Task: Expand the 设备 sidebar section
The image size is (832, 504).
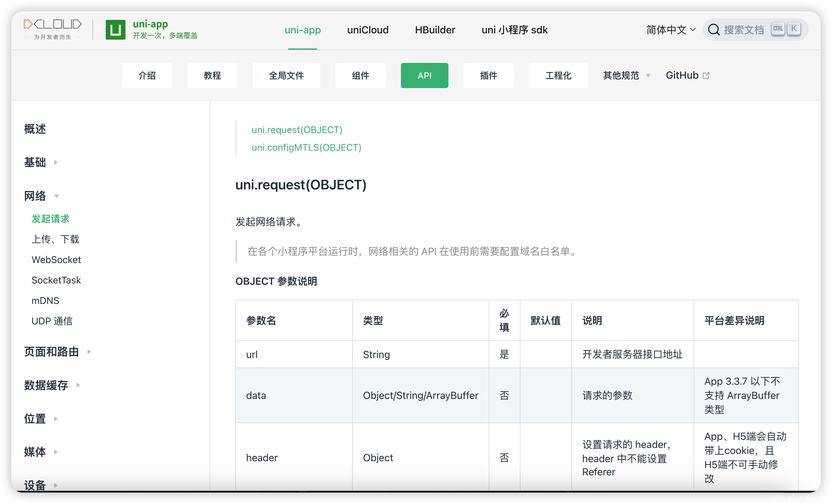Action: point(56,485)
